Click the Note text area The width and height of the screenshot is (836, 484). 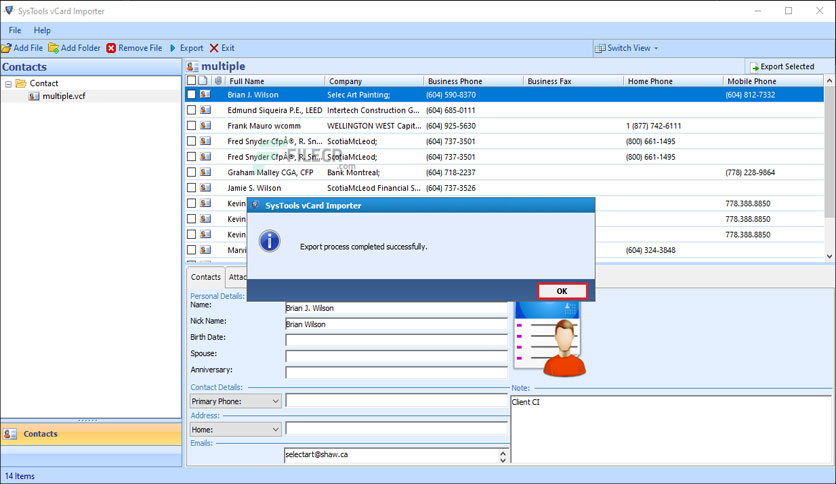pyautogui.click(x=671, y=429)
